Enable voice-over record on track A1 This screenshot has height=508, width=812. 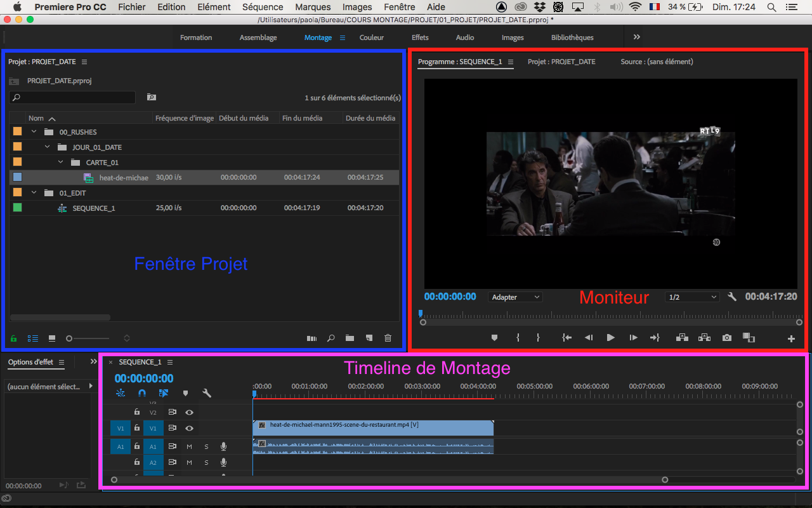point(223,447)
